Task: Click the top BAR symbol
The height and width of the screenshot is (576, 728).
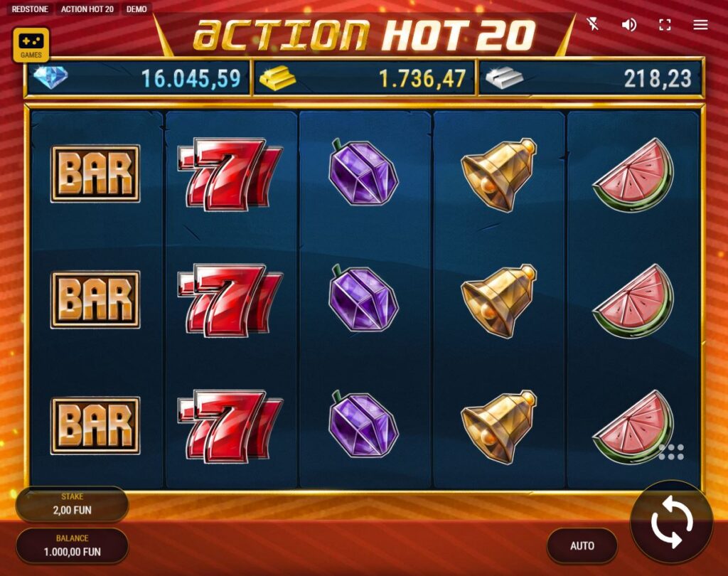Action: (95, 174)
